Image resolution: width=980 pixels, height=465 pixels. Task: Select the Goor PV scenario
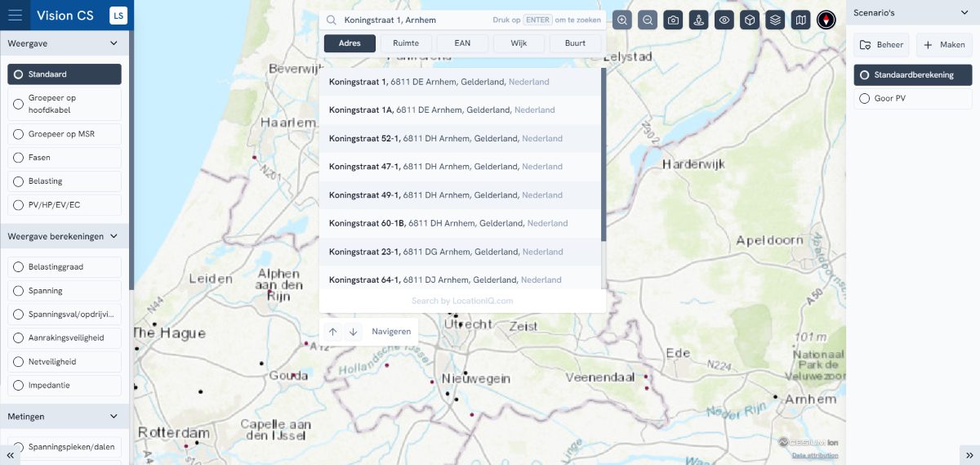point(913,99)
